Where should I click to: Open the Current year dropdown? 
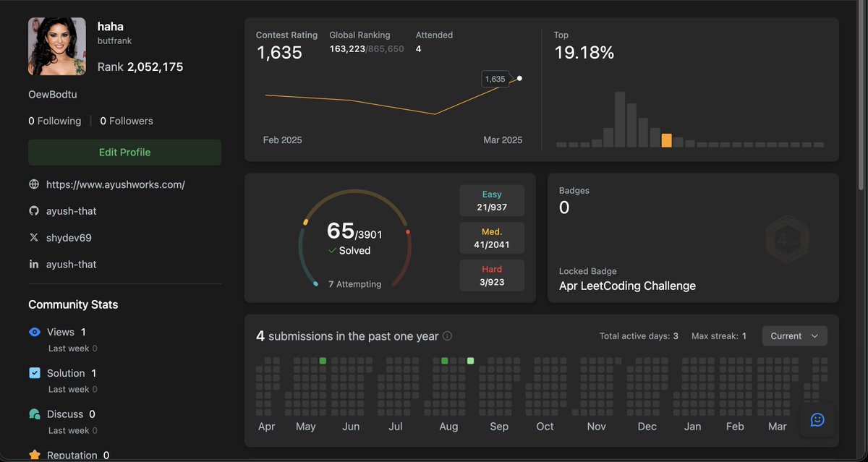click(795, 336)
